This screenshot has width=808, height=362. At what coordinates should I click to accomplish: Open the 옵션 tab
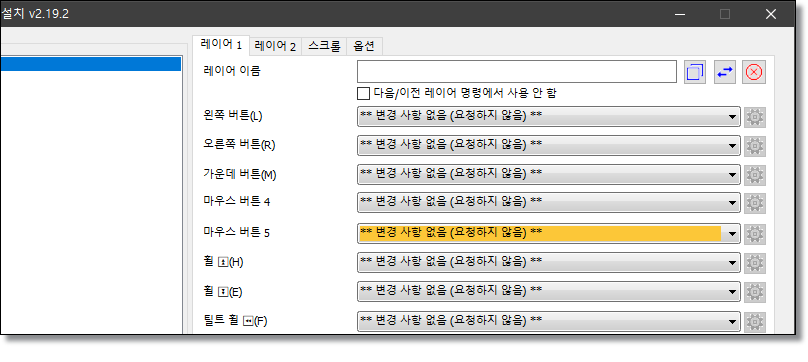(364, 46)
